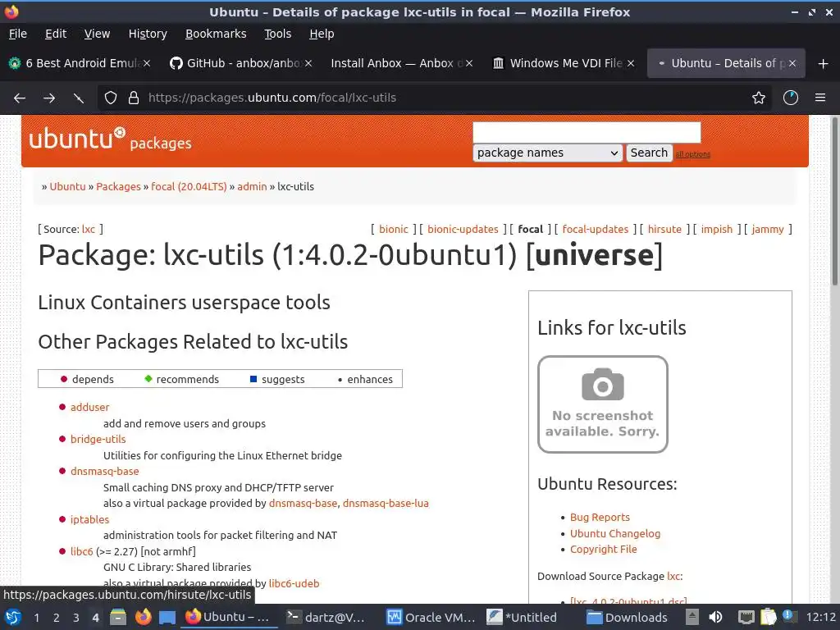Click the package search input field
Viewport: 840px width, 630px height.
(x=587, y=132)
